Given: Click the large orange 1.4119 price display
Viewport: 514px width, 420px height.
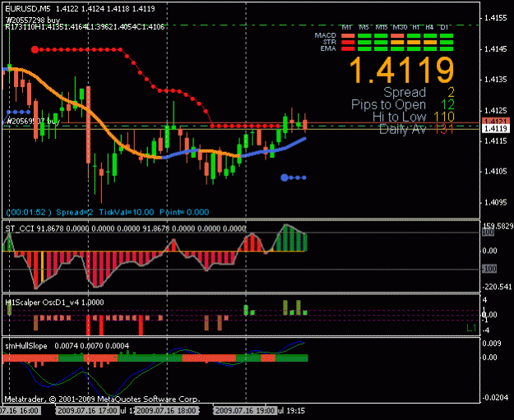Looking at the screenshot, I should 402,71.
